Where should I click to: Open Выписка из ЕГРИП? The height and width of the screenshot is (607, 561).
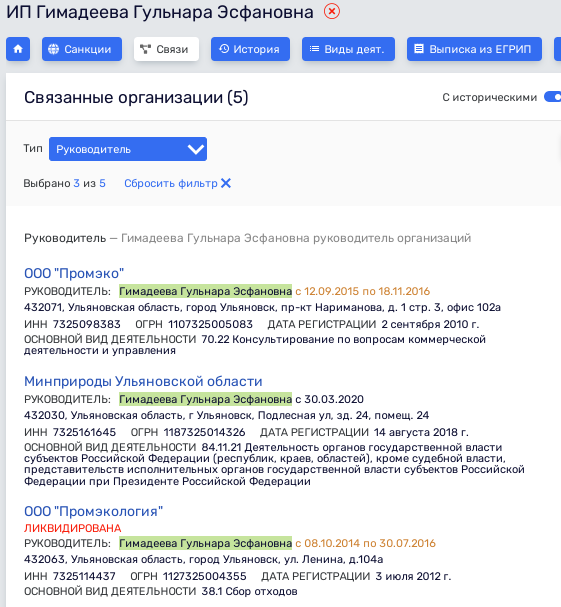pos(474,49)
